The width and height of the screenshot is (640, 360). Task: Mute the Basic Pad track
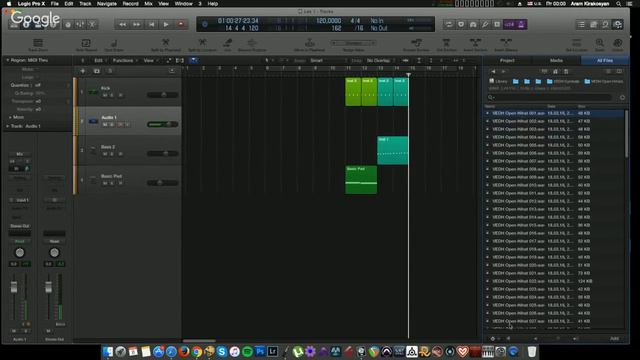105,183
